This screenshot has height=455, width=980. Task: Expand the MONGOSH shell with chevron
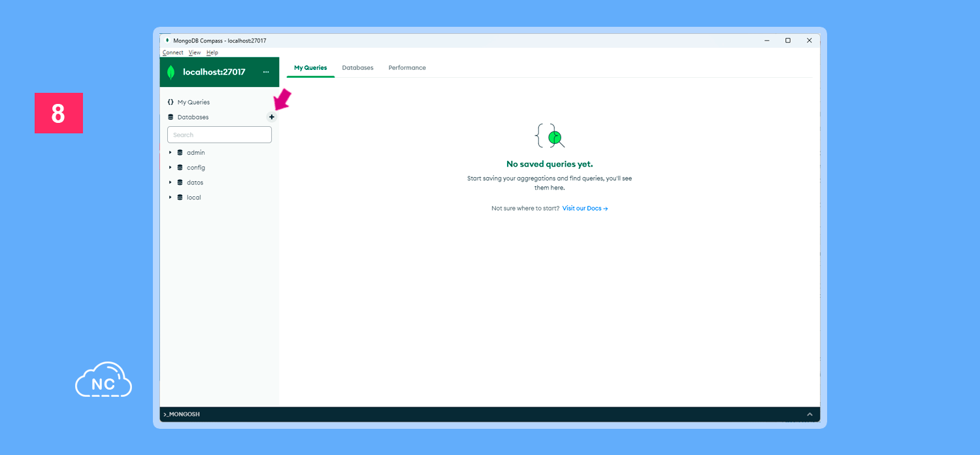(809, 414)
